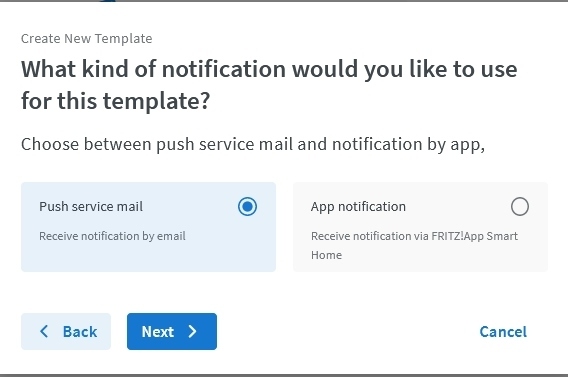
Task: Choose the Push service mail option card
Action: [149, 227]
